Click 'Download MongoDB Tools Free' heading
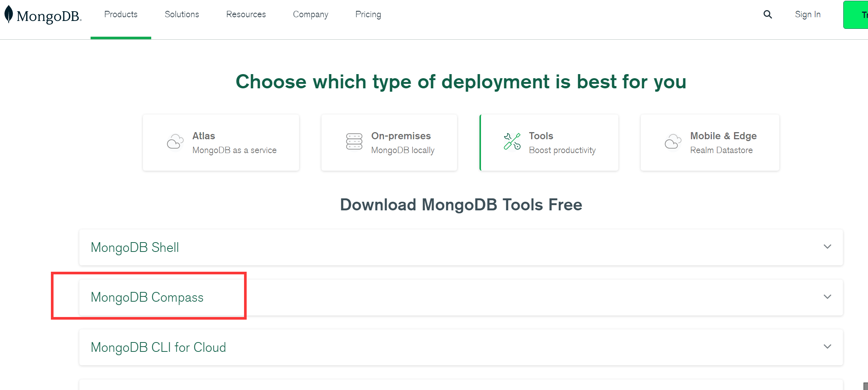The height and width of the screenshot is (390, 868). point(461,205)
